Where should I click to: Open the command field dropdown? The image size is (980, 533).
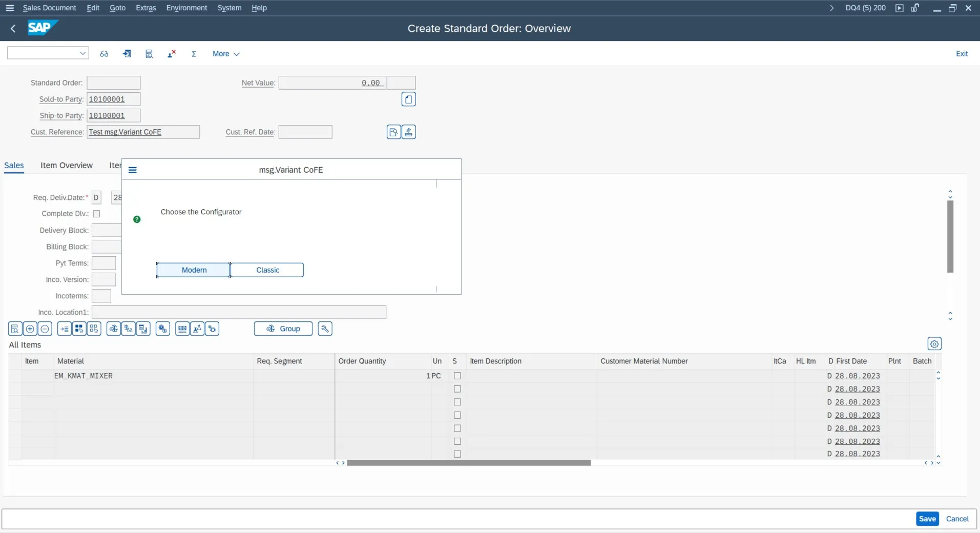coord(82,53)
